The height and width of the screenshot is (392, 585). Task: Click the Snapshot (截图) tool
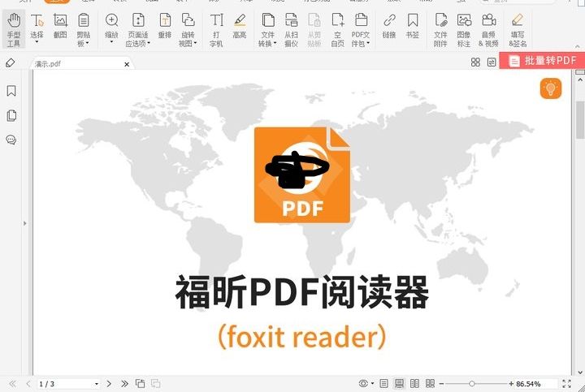60,26
